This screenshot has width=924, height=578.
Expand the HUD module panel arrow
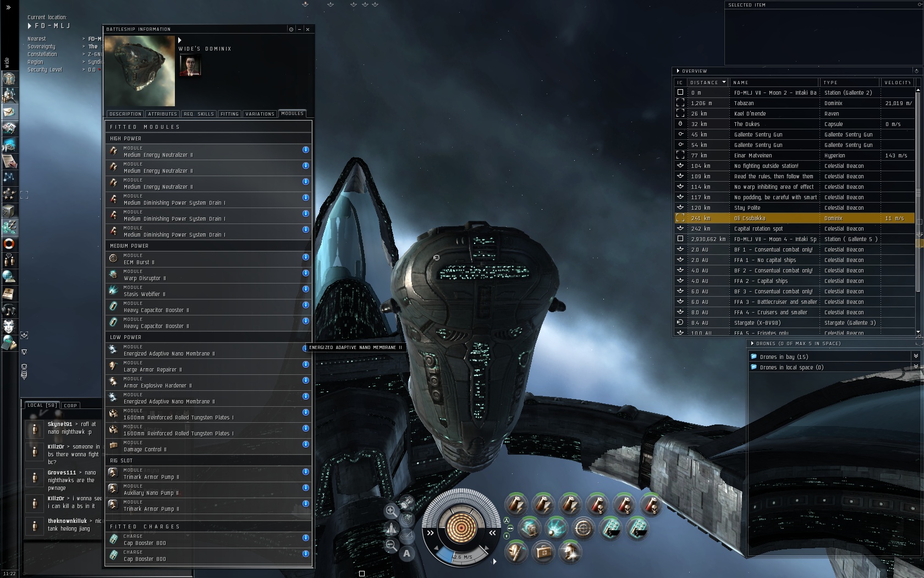pyautogui.click(x=494, y=561)
